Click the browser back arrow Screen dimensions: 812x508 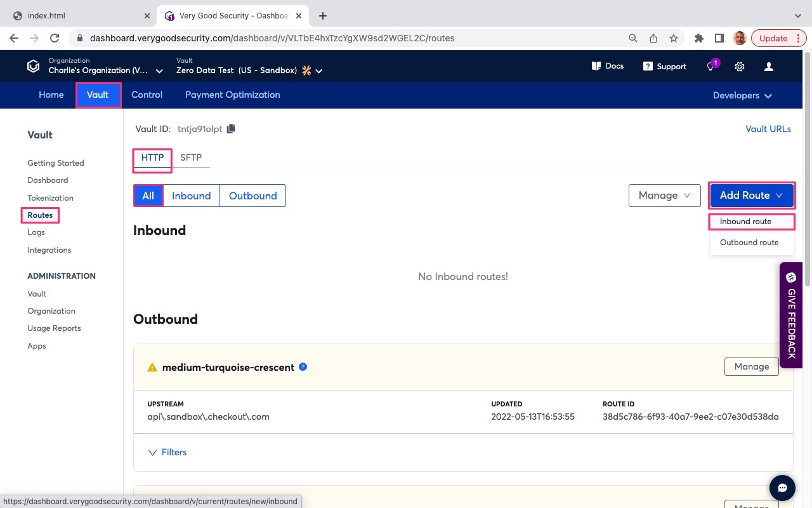click(x=14, y=38)
